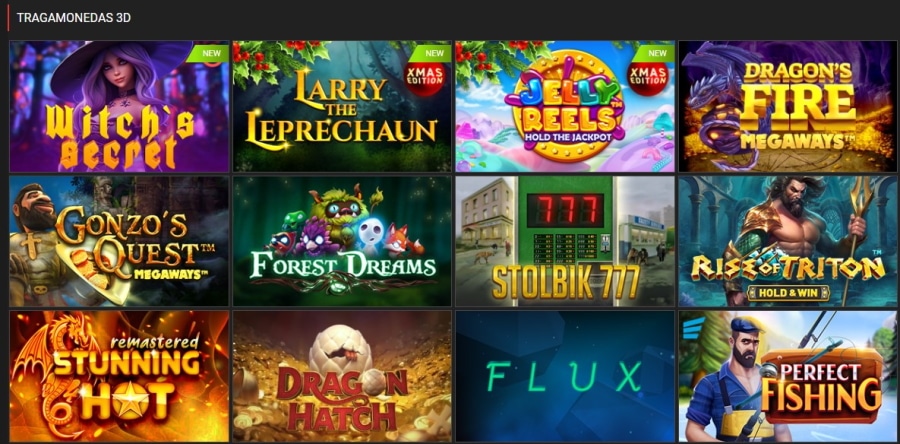Open the Witch's Secret slot game
The height and width of the screenshot is (444, 900).
click(119, 106)
